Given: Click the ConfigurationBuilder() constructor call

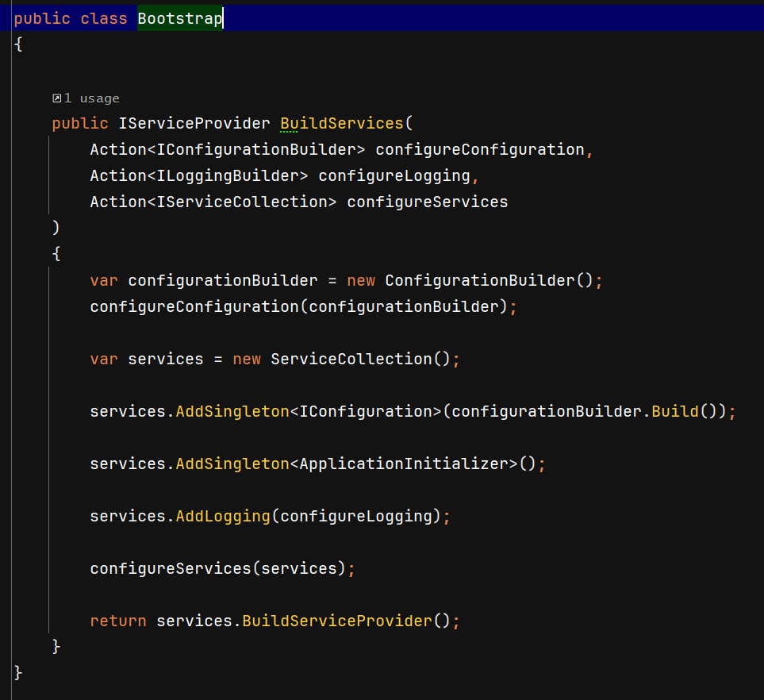Looking at the screenshot, I should [x=489, y=281].
